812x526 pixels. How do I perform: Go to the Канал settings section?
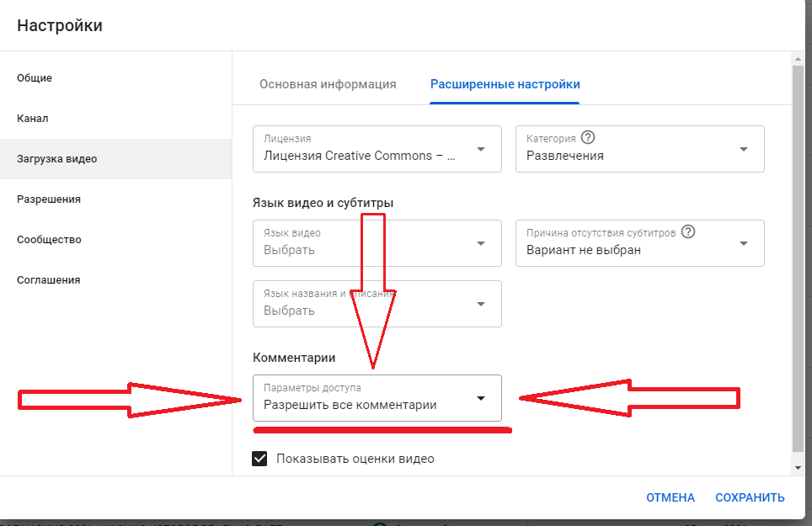[x=33, y=119]
